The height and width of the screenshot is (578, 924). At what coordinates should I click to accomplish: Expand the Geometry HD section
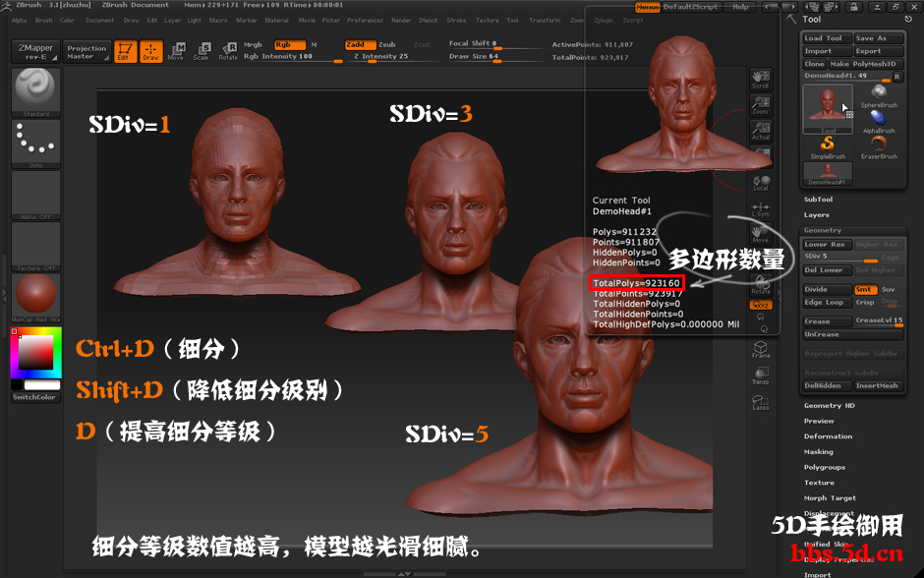(x=829, y=405)
